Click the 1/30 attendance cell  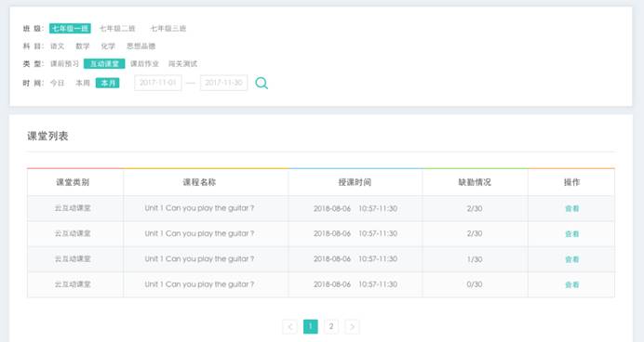(x=475, y=259)
